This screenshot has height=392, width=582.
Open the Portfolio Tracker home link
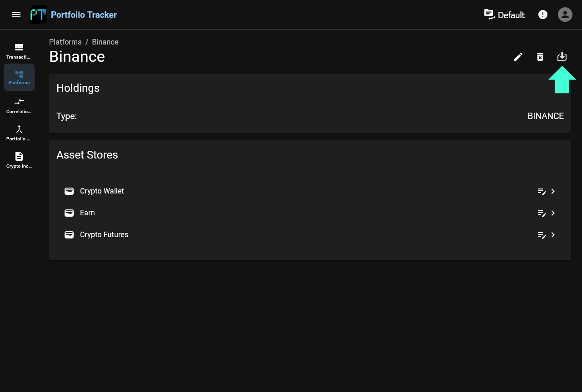(x=84, y=15)
